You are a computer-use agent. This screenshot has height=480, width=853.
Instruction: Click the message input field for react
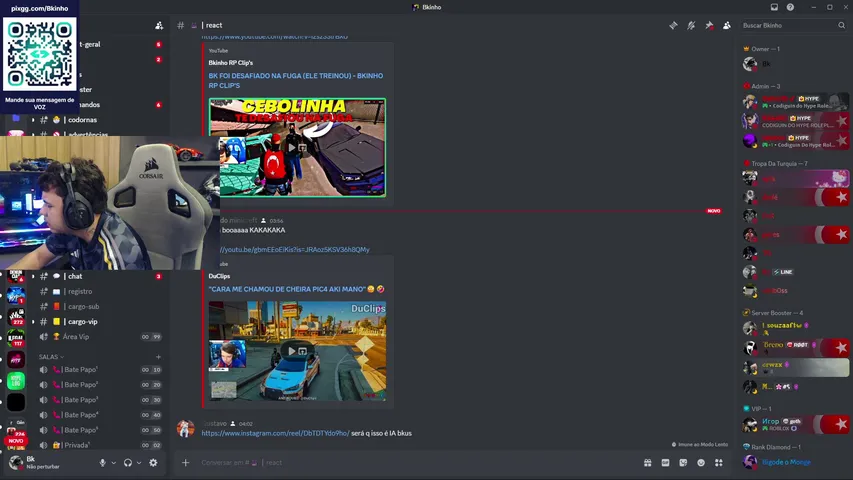tap(413, 463)
